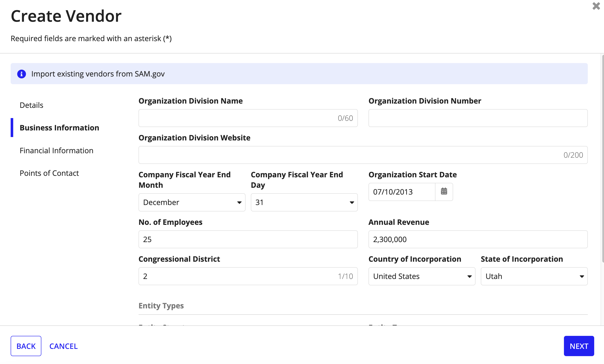Click the No. of Employees field
Viewport: 604px width, 364px height.
248,239
